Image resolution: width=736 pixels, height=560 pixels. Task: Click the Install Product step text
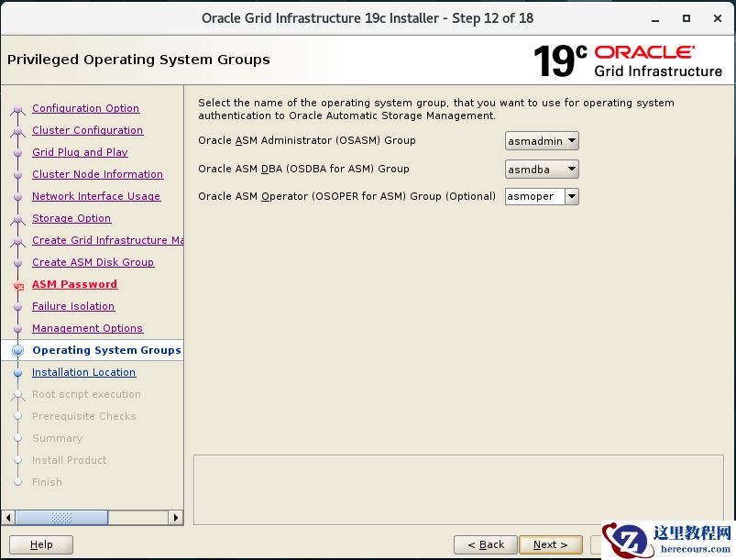(69, 460)
